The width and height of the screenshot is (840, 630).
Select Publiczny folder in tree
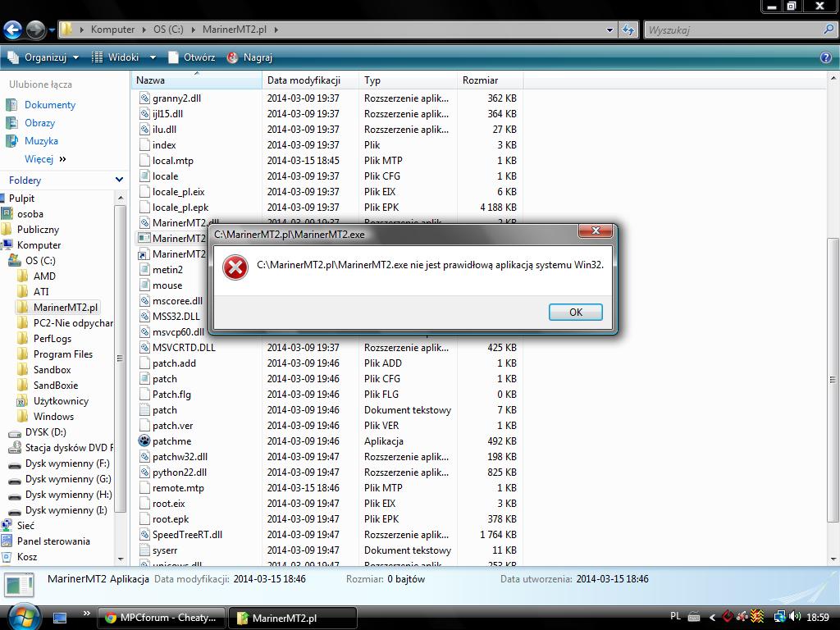pyautogui.click(x=38, y=230)
